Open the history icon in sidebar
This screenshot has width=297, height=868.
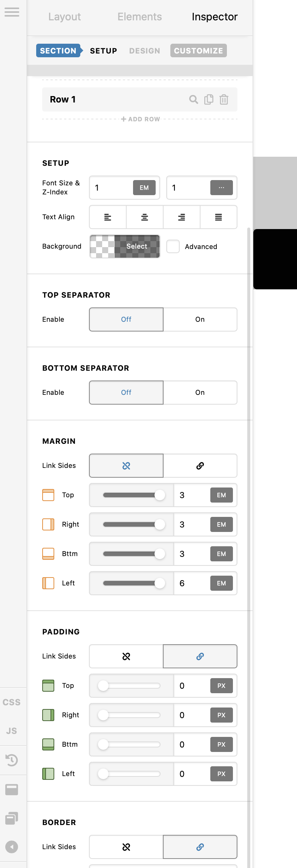tap(12, 760)
